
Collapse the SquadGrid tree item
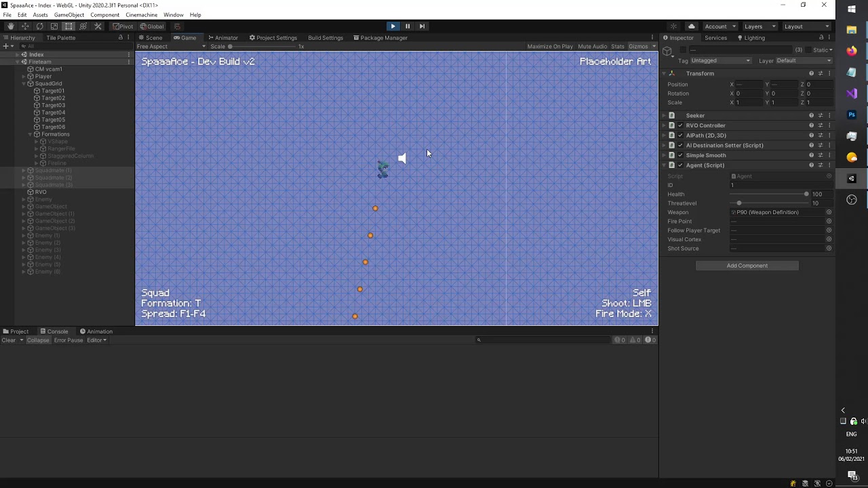click(x=24, y=84)
